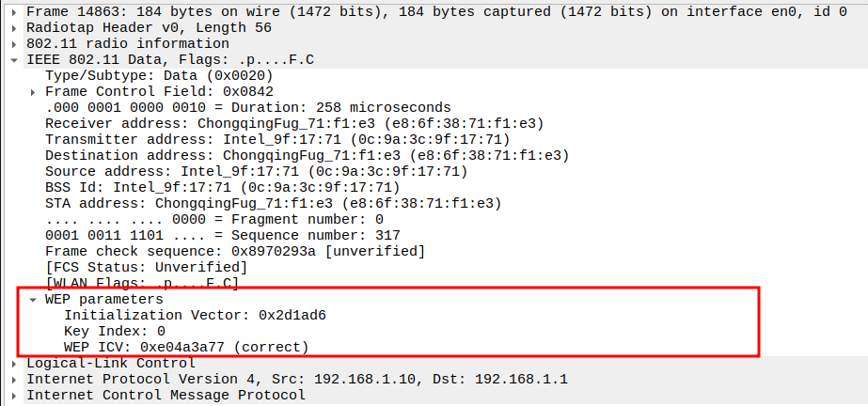Select the WEP ICV value line
The height and width of the screenshot is (406, 868).
(x=186, y=347)
